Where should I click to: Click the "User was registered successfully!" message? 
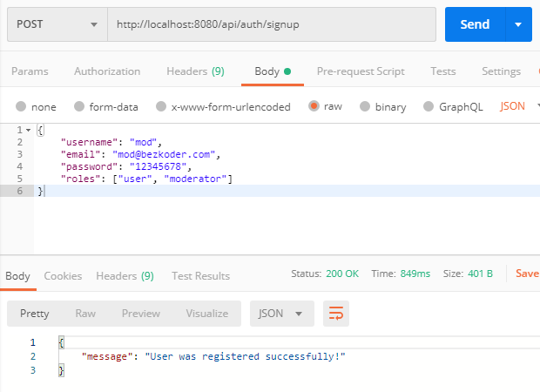[245, 356]
